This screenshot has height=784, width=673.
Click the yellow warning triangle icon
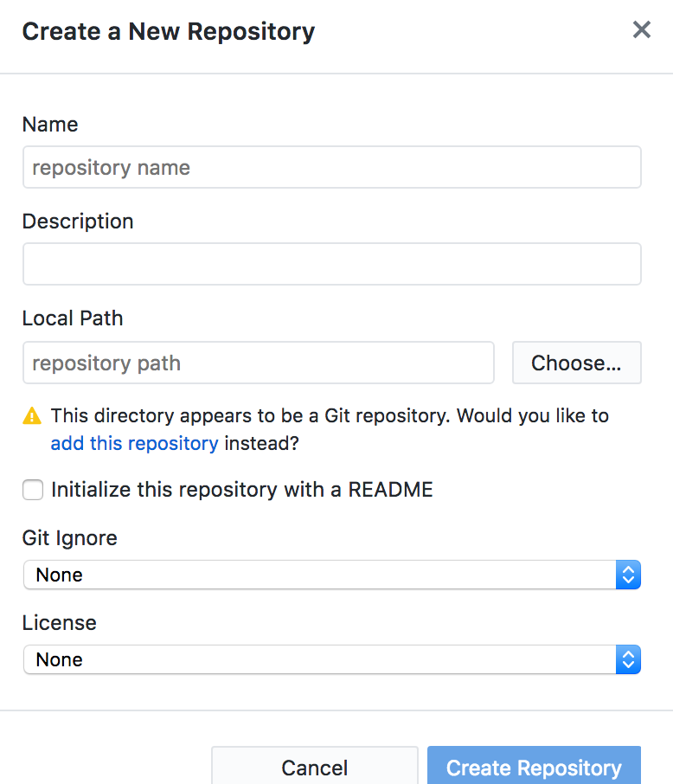pyautogui.click(x=32, y=415)
